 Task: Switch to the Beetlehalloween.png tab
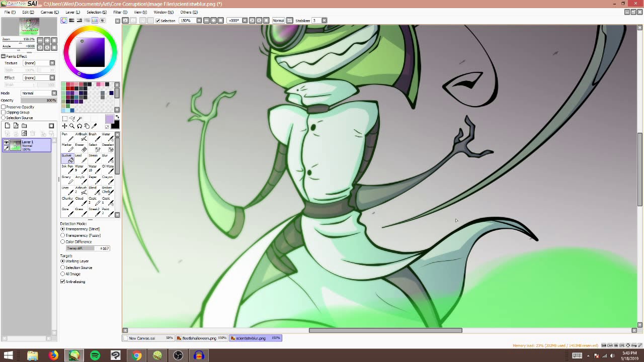pos(201,338)
